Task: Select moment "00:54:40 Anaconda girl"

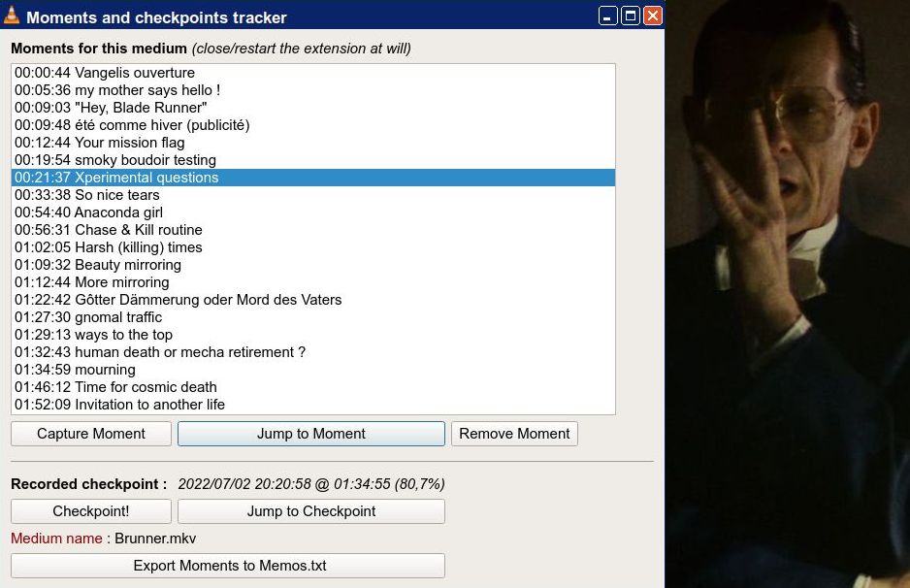Action: point(313,212)
